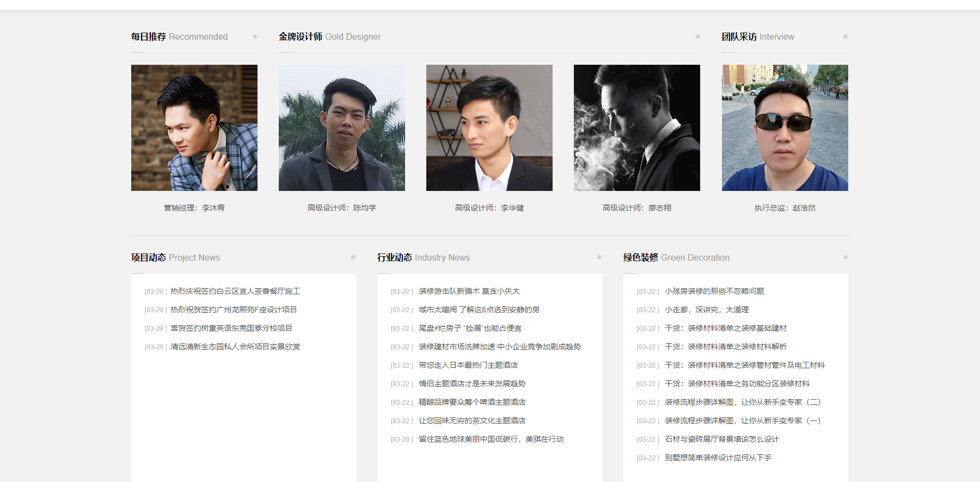Open article 别墅想简单装修设计应何从下手
This screenshot has height=482, width=980.
718,458
